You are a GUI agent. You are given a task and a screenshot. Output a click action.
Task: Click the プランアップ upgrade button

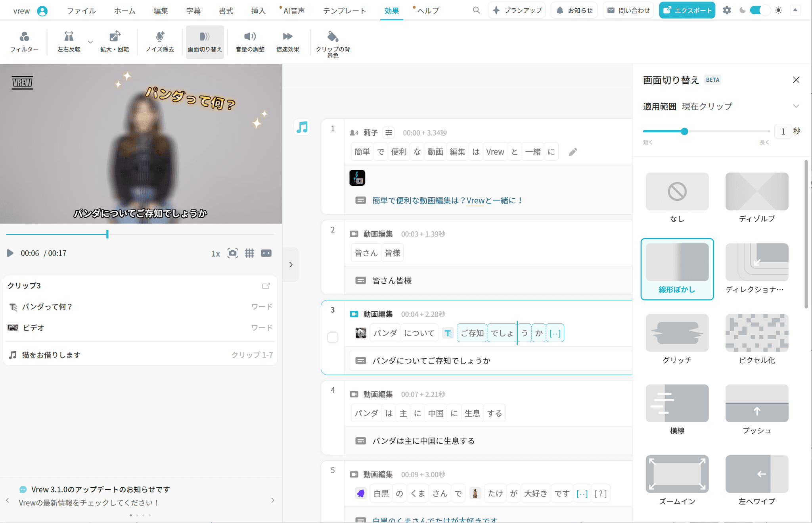pyautogui.click(x=517, y=10)
